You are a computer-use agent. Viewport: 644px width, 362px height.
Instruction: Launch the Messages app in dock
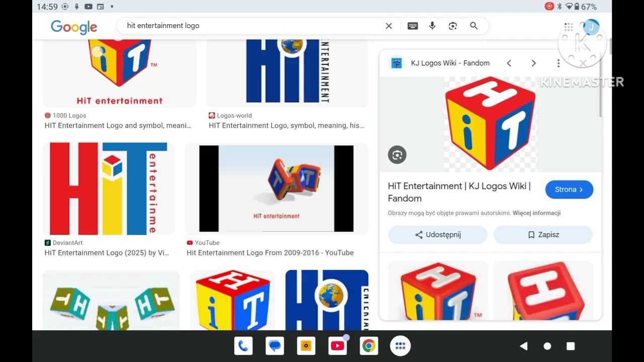coord(275,346)
